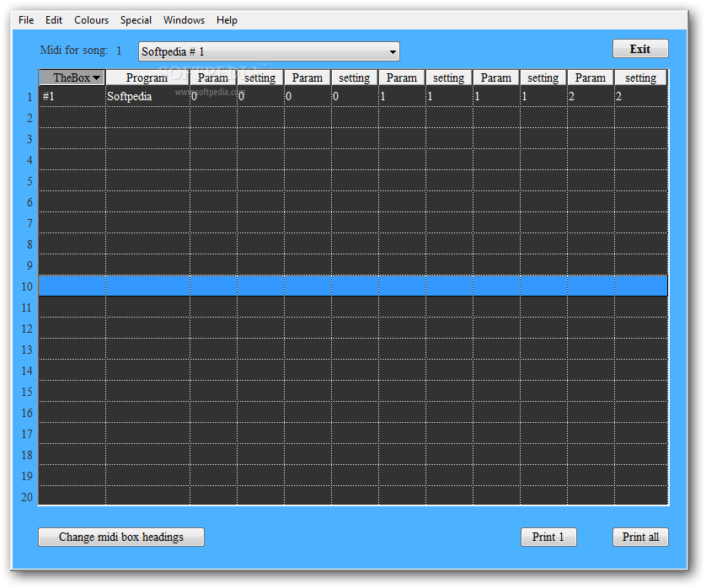Screen dimensions: 706x588
Task: Click row number 1 label
Action: pos(29,97)
